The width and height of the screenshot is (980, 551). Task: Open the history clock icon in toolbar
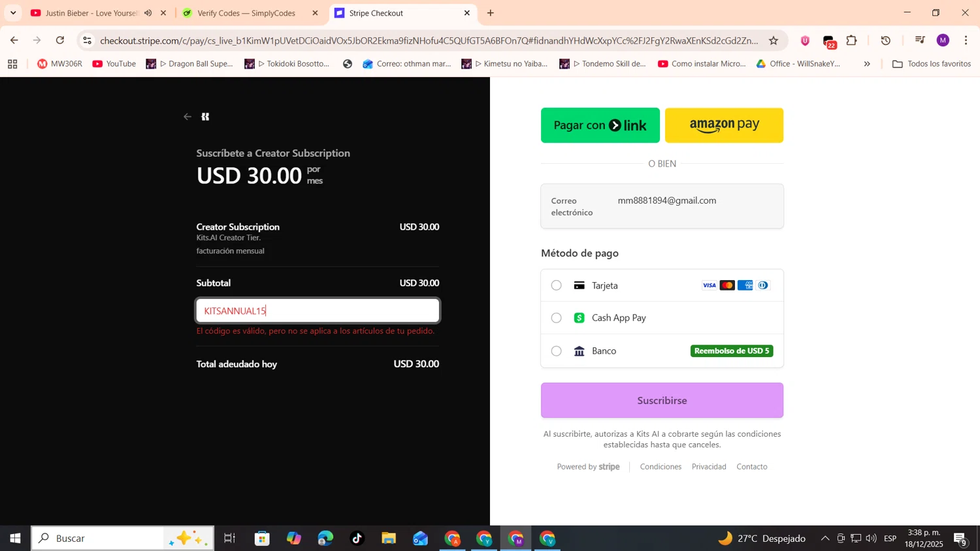[886, 40]
